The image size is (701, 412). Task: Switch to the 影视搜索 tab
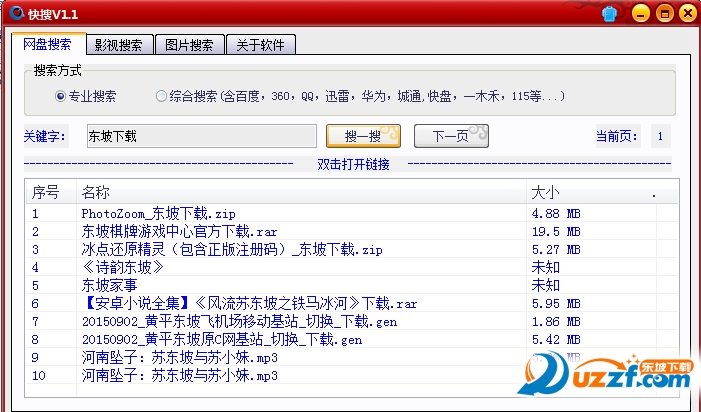(118, 45)
